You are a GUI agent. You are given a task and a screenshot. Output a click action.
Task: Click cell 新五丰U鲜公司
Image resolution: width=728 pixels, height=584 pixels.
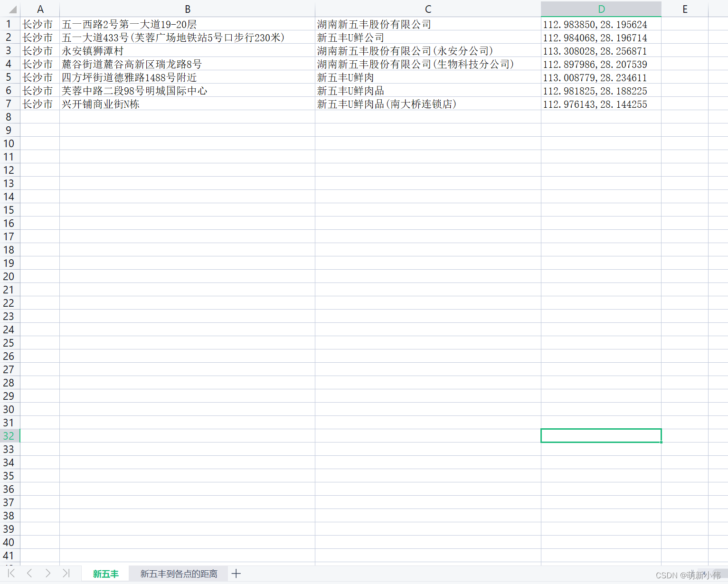[x=428, y=37]
